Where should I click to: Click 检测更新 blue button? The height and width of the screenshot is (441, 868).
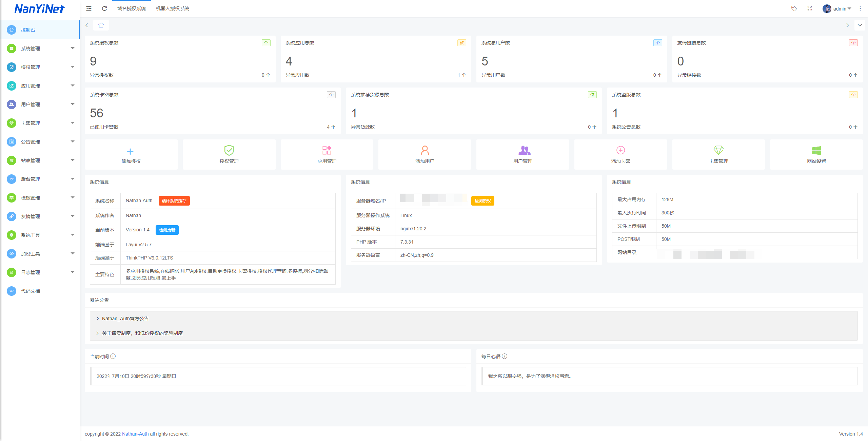167,230
